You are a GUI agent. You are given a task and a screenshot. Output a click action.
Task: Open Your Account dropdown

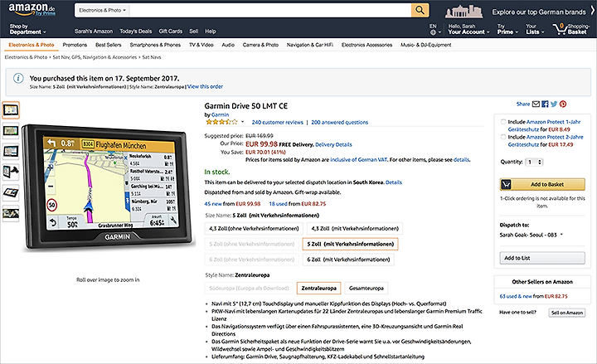pyautogui.click(x=468, y=29)
